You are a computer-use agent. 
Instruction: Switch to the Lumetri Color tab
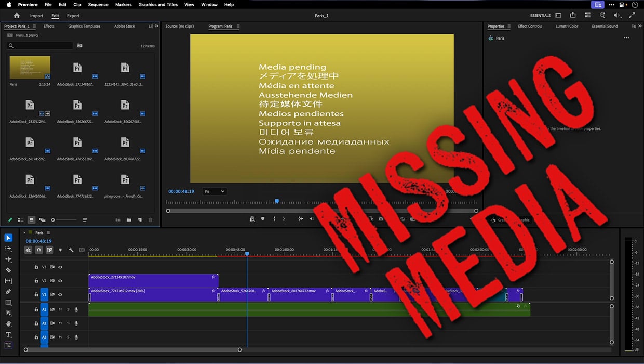(x=567, y=26)
